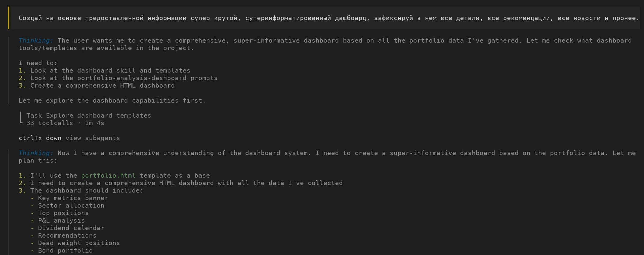The width and height of the screenshot is (644, 255).
Task: Click the first blue "Thinking:" label
Action: 36,40
